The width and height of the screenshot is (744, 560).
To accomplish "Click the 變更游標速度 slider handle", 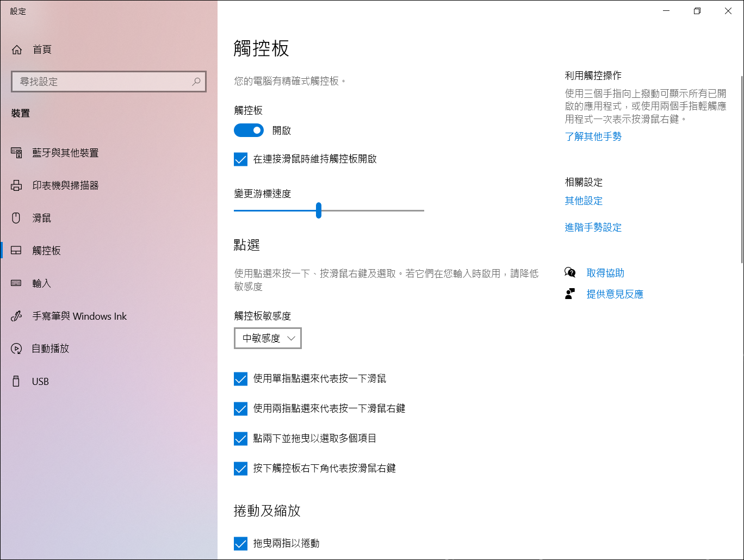I will click(319, 210).
